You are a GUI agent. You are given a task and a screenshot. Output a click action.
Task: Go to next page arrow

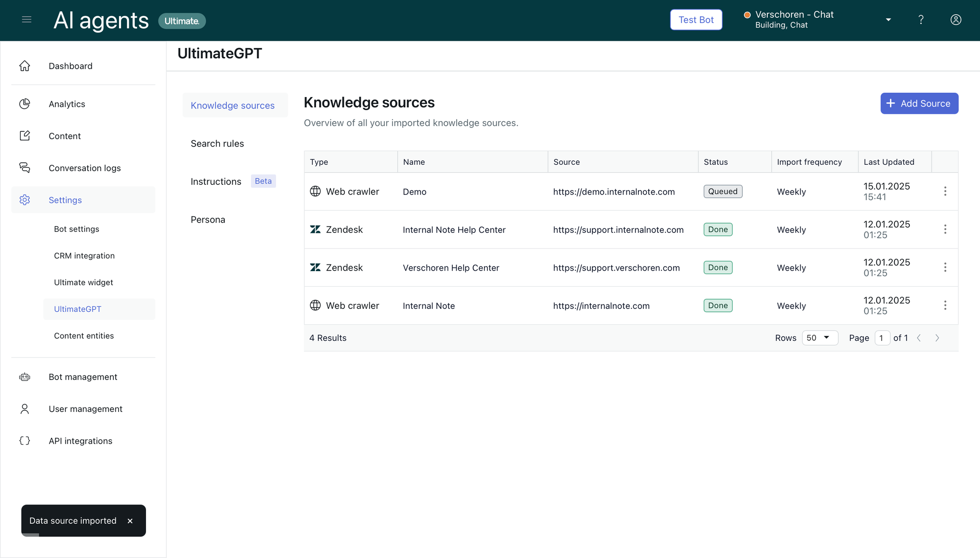click(937, 338)
